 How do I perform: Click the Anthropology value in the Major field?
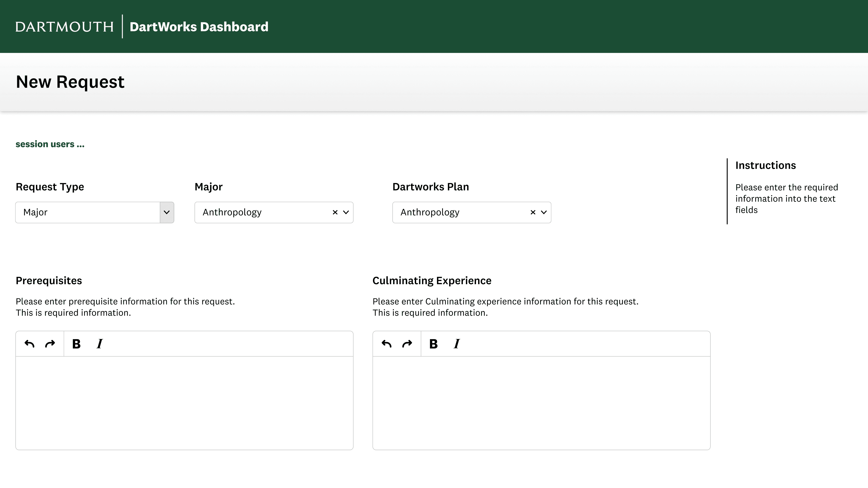tap(232, 212)
